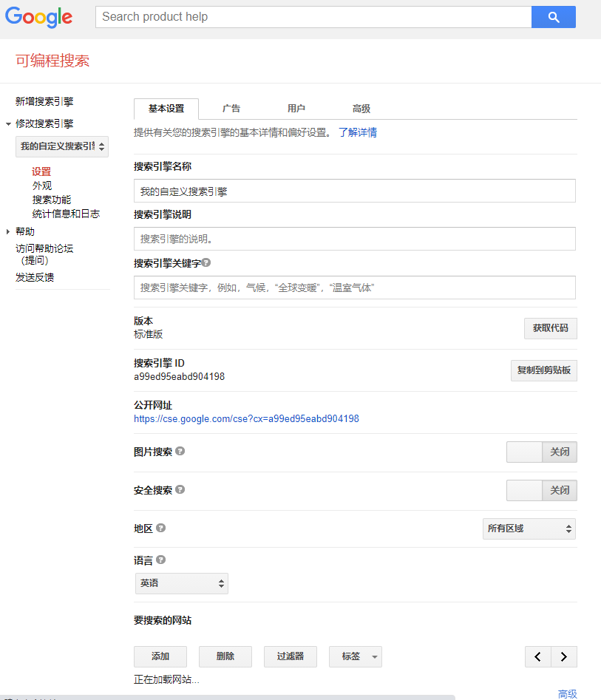Expand the 帮助 section
601x700 pixels.
8,231
